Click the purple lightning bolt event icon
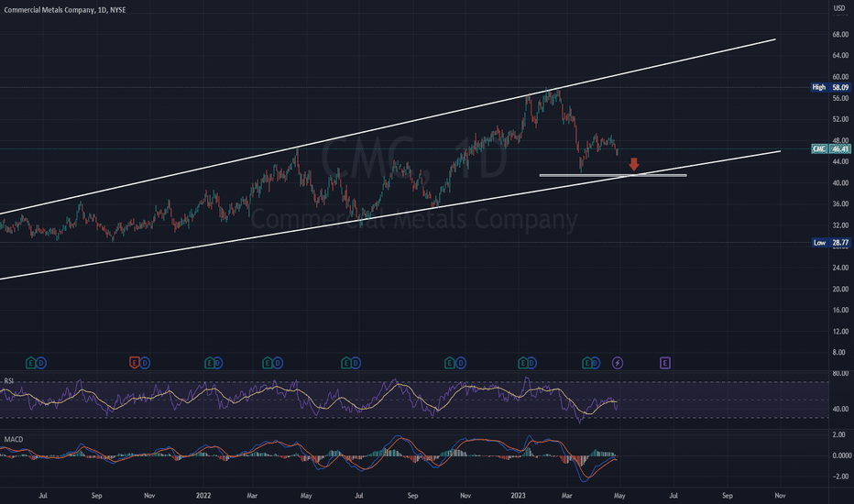 617,363
